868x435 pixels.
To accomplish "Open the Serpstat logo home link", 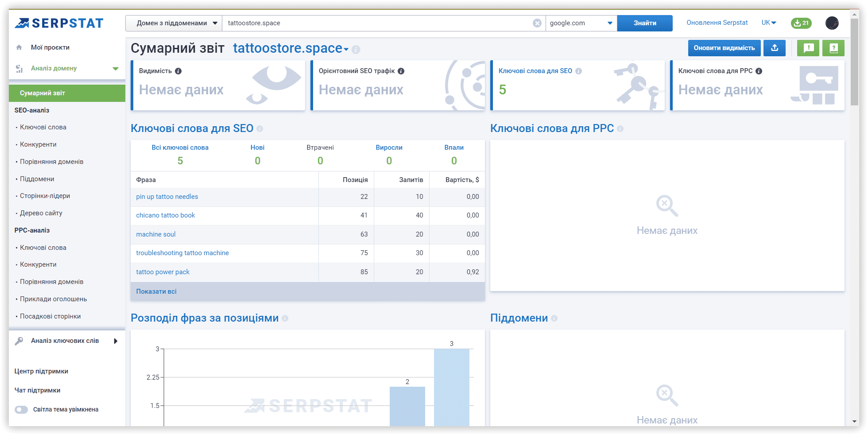I will (x=59, y=23).
